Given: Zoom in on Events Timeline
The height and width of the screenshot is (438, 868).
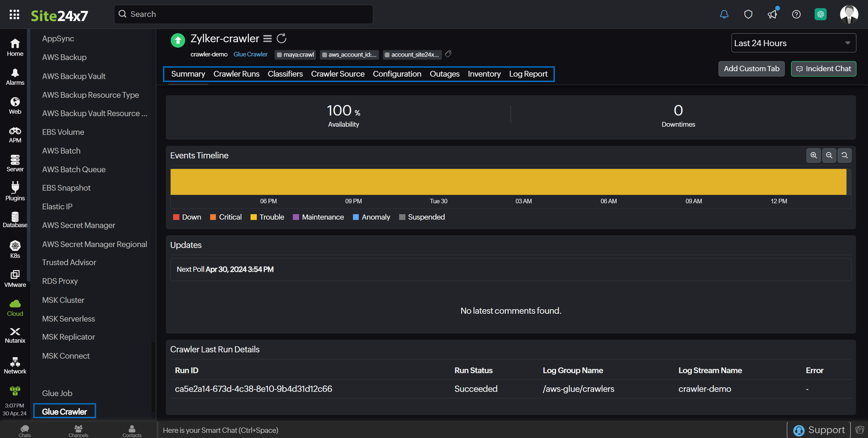Looking at the screenshot, I should pyautogui.click(x=813, y=155).
